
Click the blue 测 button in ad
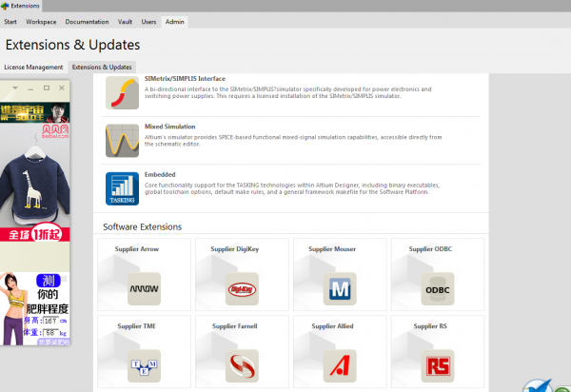[49, 281]
